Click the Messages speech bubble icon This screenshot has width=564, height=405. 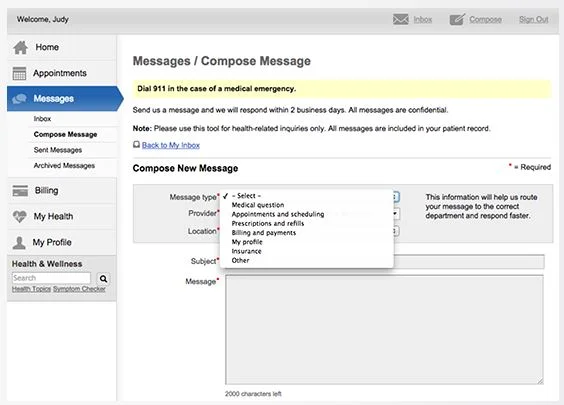(19, 99)
